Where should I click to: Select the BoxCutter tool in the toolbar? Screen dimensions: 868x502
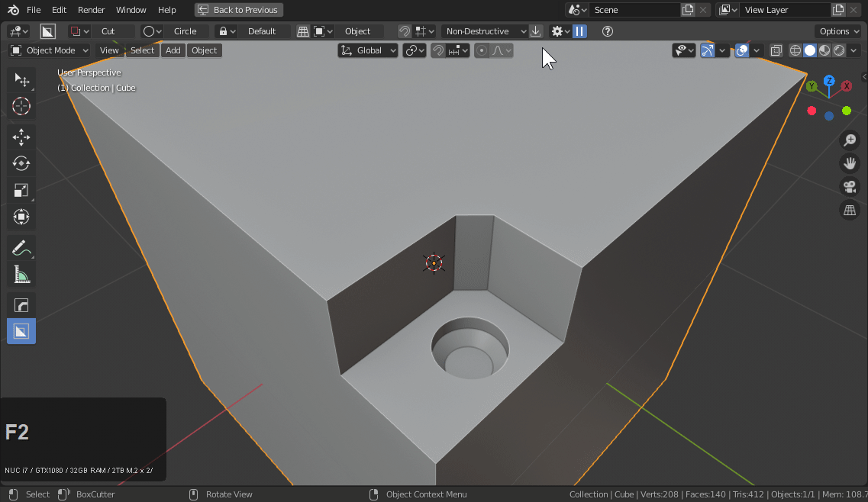21,331
